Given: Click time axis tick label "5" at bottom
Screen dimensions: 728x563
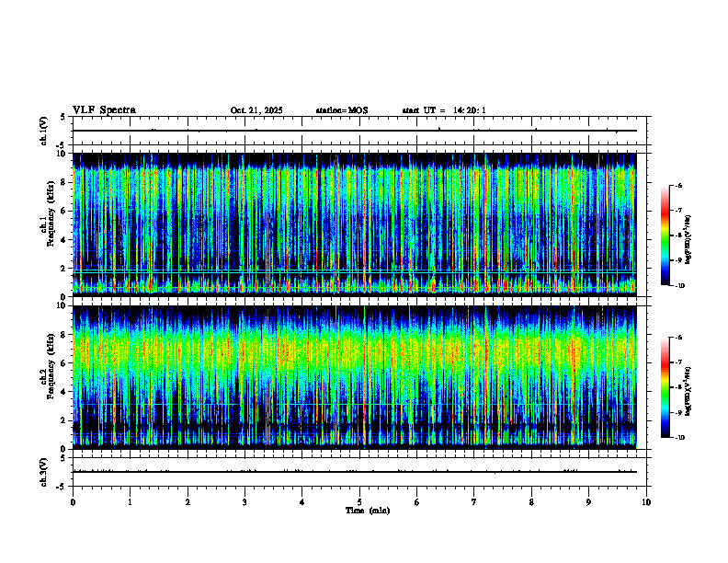Looking at the screenshot, I should click(359, 502).
